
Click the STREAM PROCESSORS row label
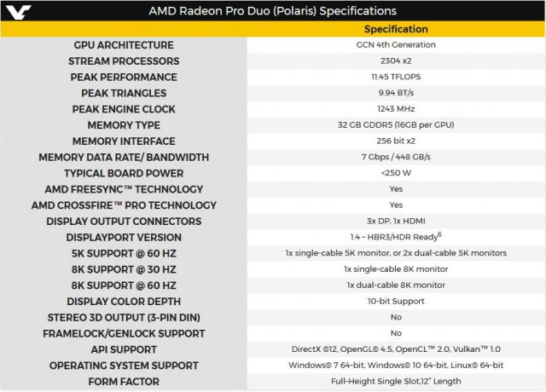(x=124, y=61)
